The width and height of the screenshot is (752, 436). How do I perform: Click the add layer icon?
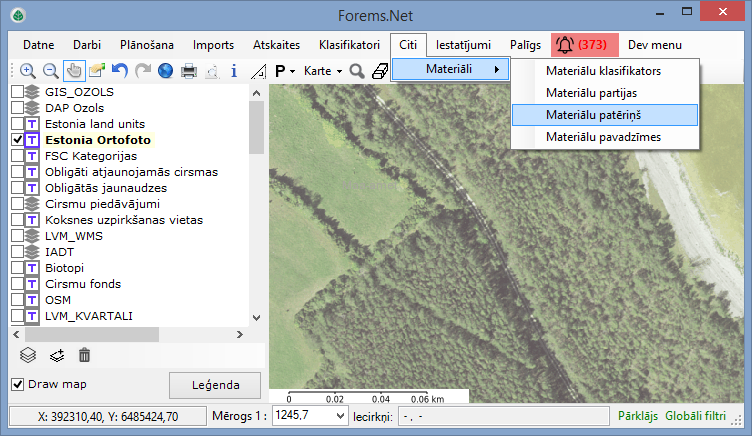point(57,355)
